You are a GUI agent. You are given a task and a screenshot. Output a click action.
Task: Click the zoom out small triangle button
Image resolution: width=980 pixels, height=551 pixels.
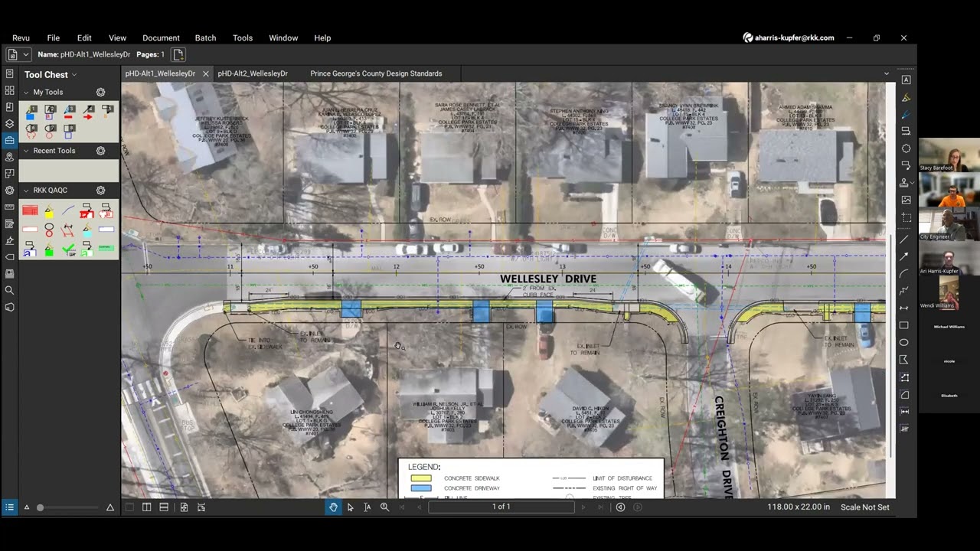tap(27, 507)
